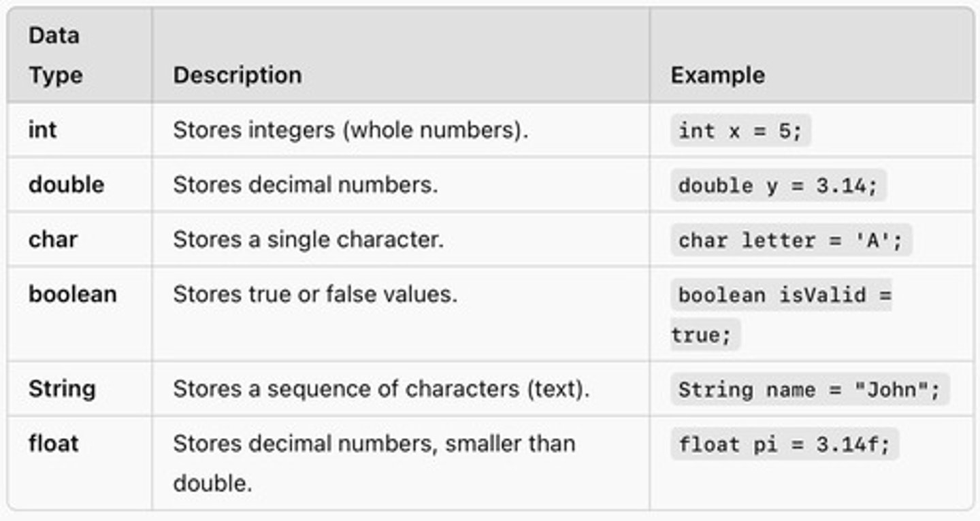Select the "double" data type cell

click(66, 184)
